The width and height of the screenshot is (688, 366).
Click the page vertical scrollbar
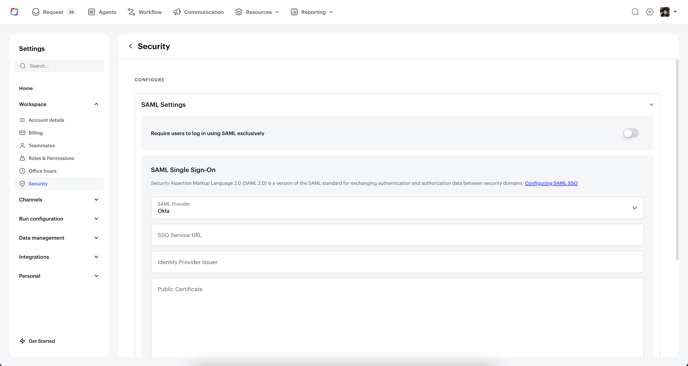point(677,160)
